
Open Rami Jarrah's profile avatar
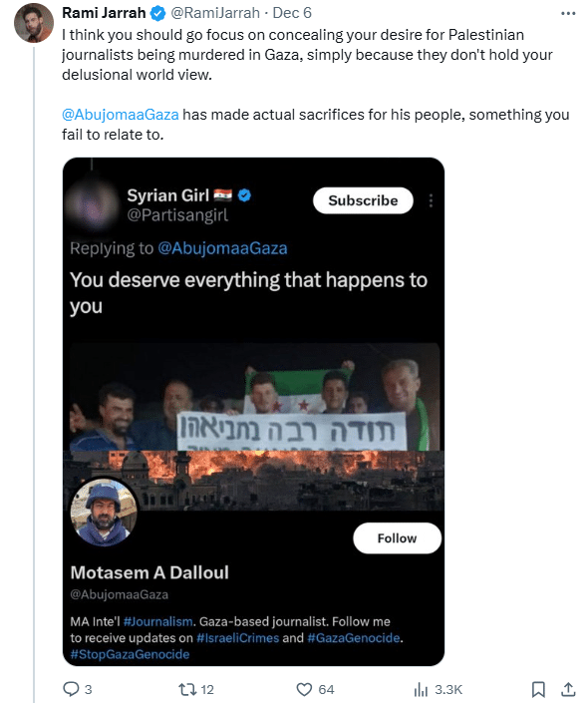(34, 22)
